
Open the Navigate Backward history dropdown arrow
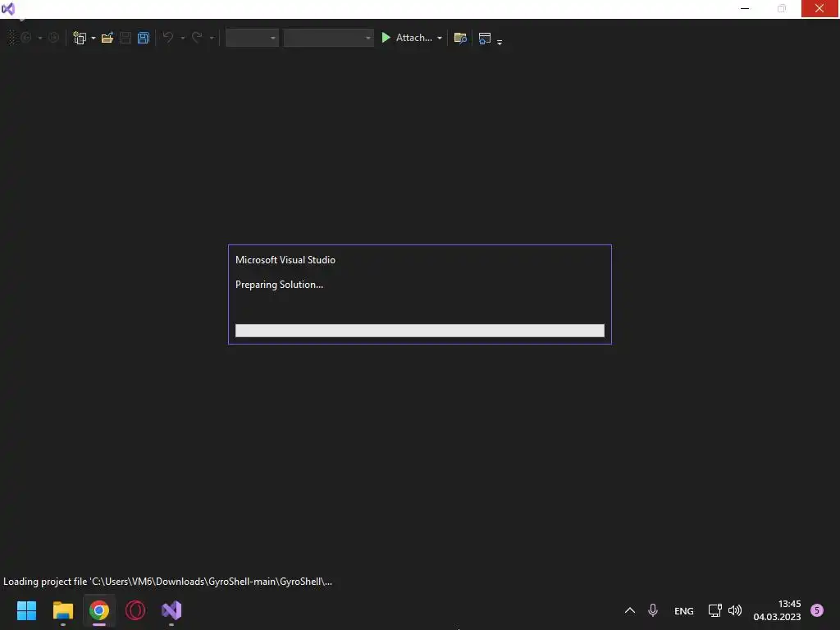39,38
